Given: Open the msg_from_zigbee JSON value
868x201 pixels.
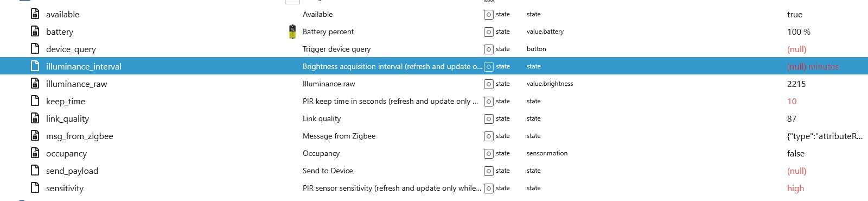Looking at the screenshot, I should (x=825, y=136).
